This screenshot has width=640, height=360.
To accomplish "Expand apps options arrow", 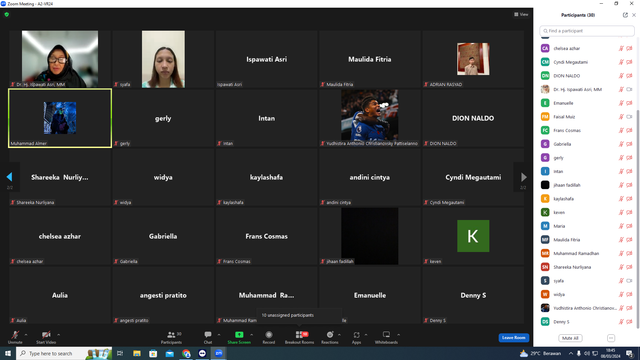I will click(x=366, y=335).
